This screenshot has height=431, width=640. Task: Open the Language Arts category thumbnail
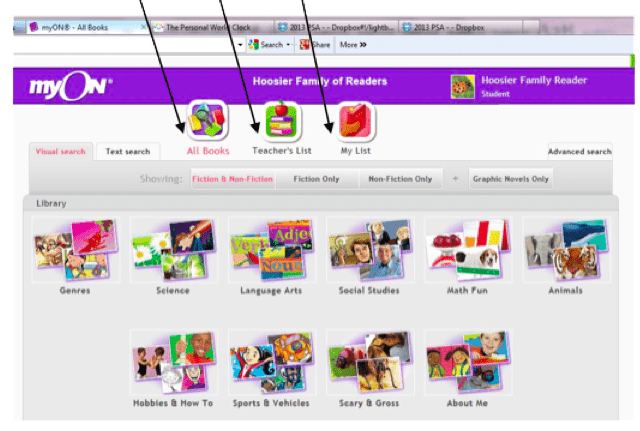tap(272, 249)
